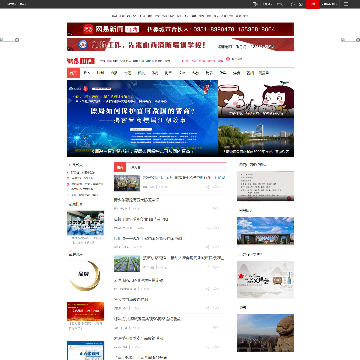
Task: Open the school banner ad with the round blue emblem
Action: coord(180,44)
